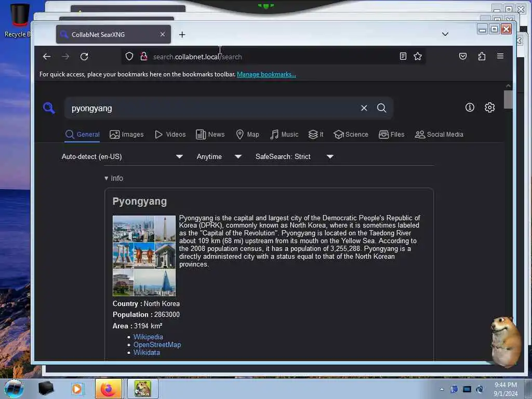Open the list all tabs chevron
Image resolution: width=532 pixels, height=399 pixels.
point(445,34)
